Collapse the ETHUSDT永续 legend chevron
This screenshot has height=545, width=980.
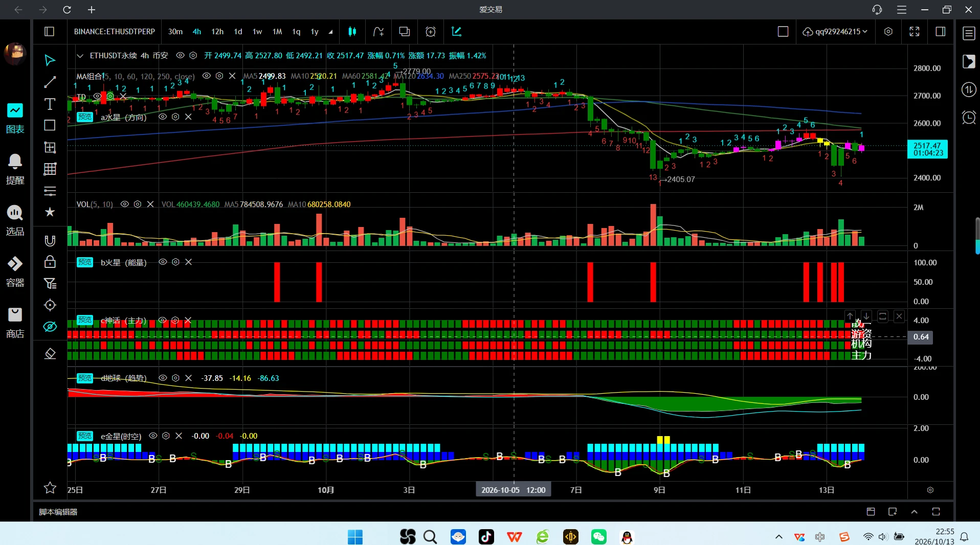click(x=80, y=56)
